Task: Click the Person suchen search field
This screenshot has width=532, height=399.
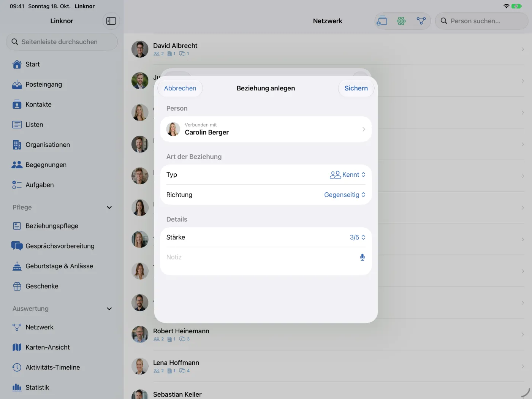Action: click(x=481, y=21)
